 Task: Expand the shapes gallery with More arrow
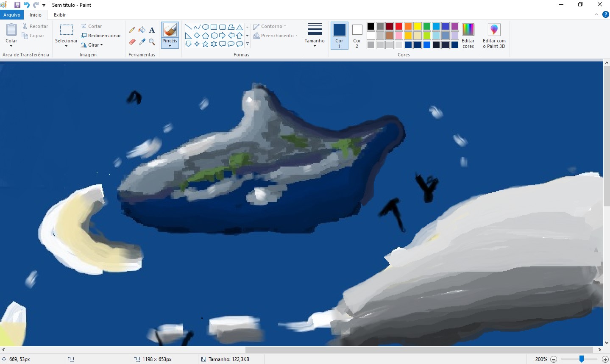[247, 44]
